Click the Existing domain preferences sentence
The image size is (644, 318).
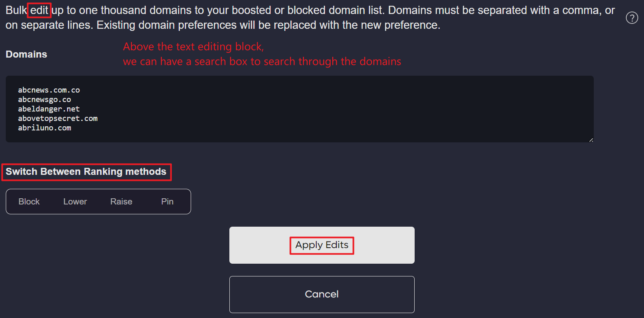pos(268,25)
